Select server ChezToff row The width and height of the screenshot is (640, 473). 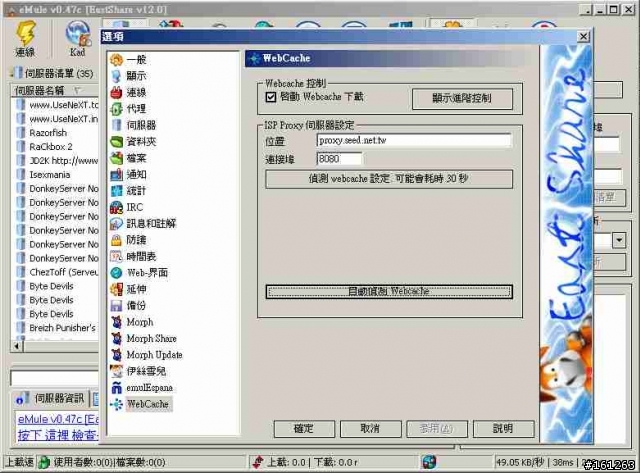(x=57, y=272)
